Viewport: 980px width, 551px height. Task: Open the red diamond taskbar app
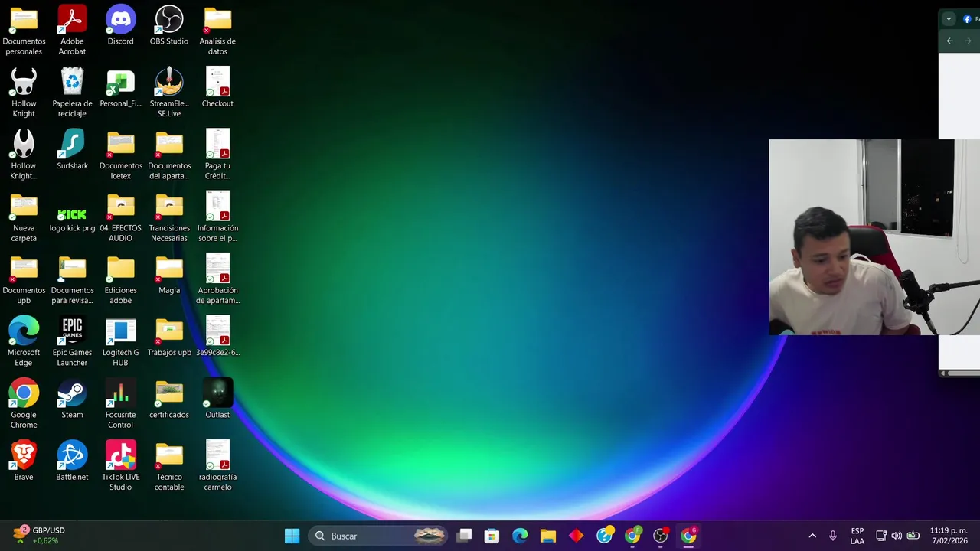click(x=577, y=536)
